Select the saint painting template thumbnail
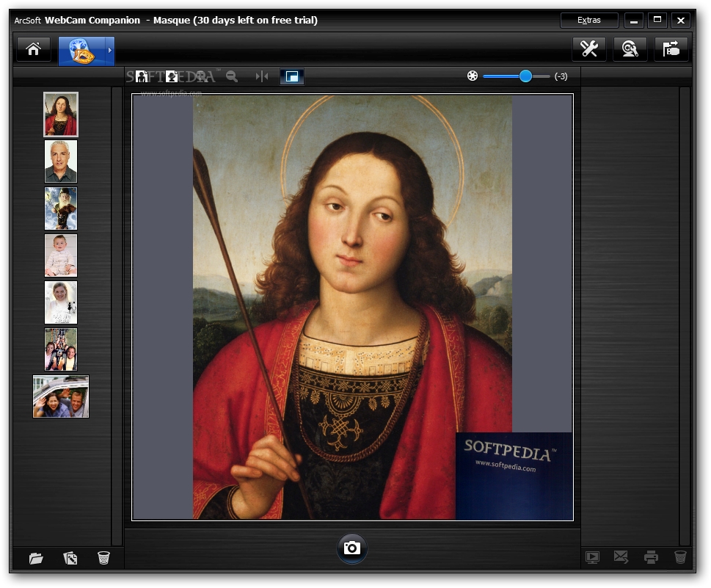Screen dimensions: 711x588 click(x=61, y=115)
